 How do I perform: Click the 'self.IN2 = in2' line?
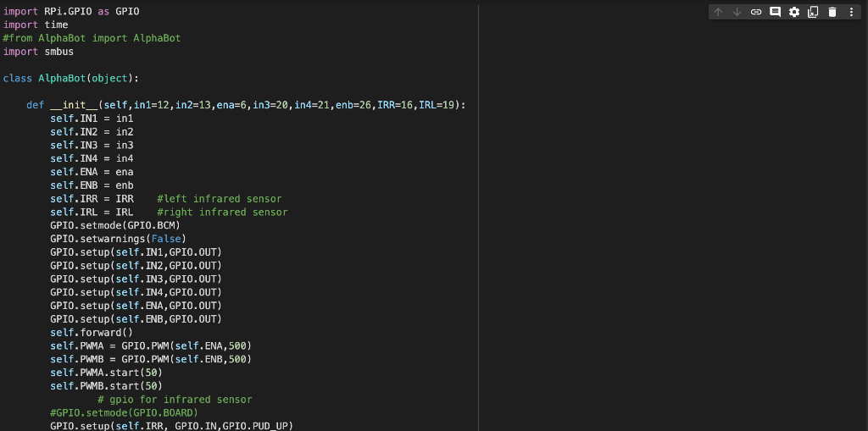tap(92, 132)
